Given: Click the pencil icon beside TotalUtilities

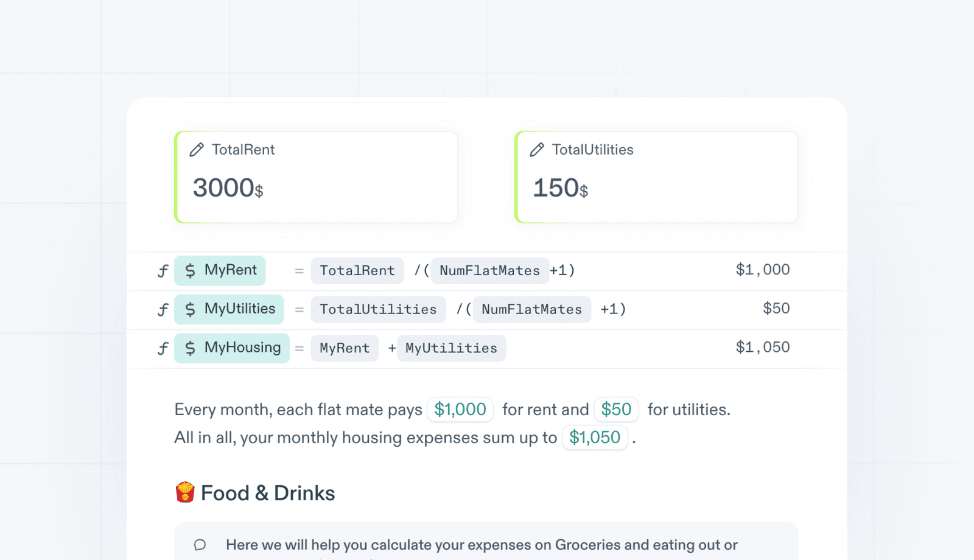Looking at the screenshot, I should point(537,150).
